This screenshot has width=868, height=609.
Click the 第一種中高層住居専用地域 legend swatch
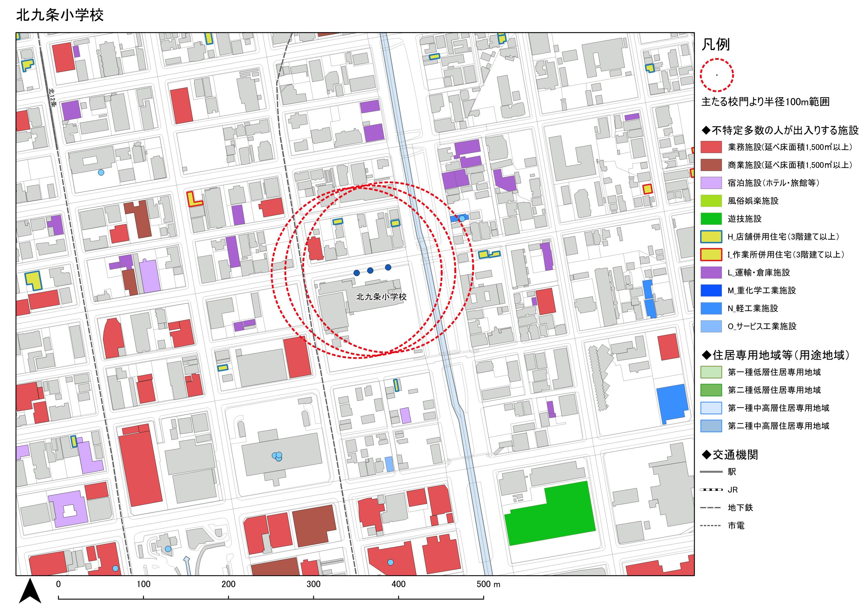pos(711,408)
